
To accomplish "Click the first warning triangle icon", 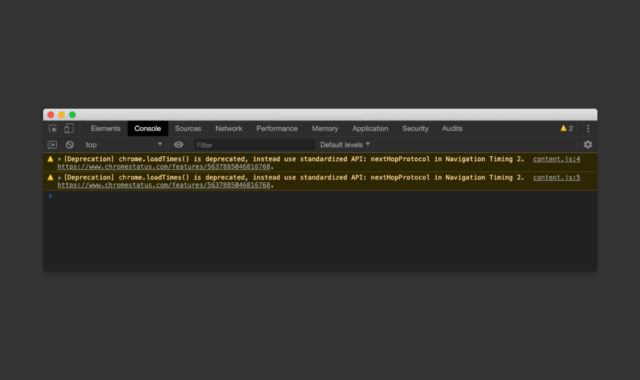I will pos(51,159).
